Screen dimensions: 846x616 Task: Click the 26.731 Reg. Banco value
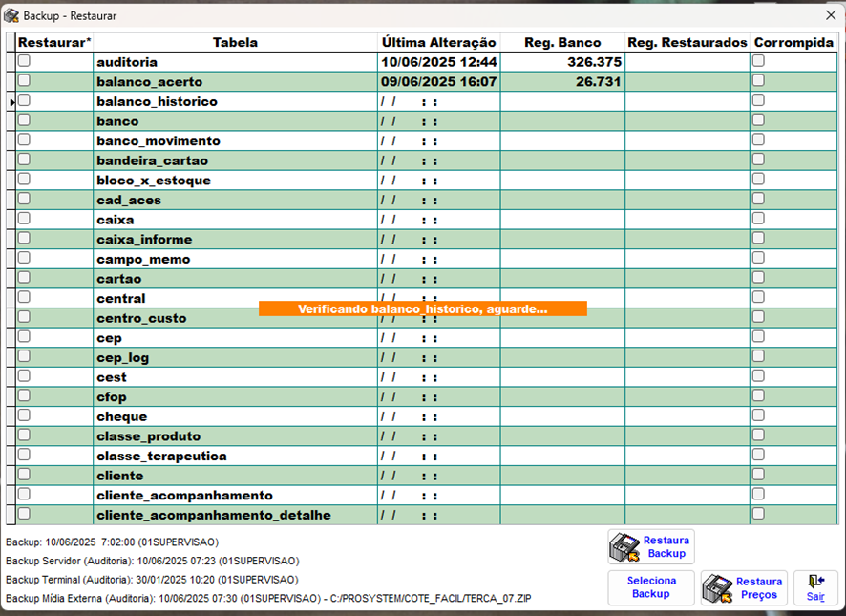pos(599,82)
